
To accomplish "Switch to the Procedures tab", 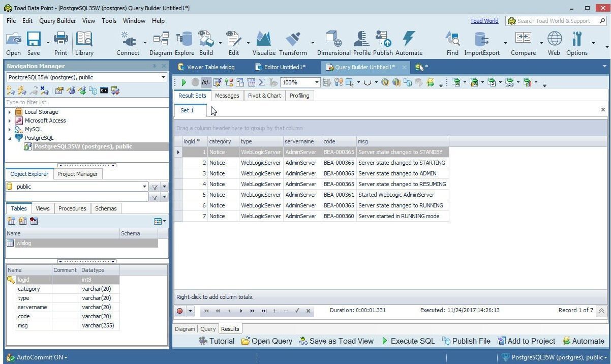I will 72,208.
